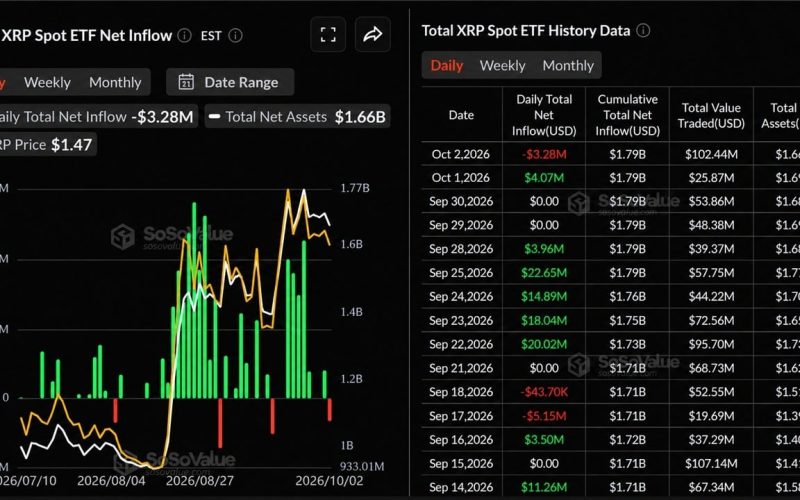Viewport: 800px width, 500px height.
Task: Select the Sep 16,2026 date cell
Action: [461, 439]
